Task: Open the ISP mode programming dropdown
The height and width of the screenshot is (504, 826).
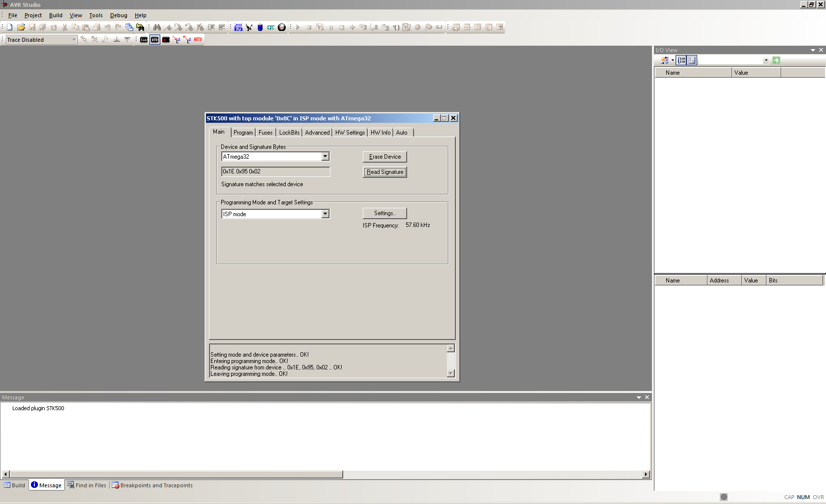Action: (x=325, y=214)
